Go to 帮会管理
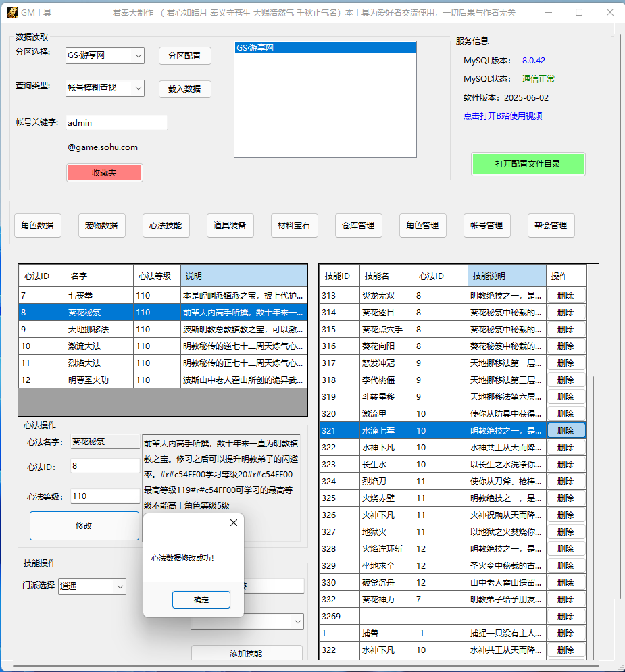Image resolution: width=625 pixels, height=672 pixels. click(551, 226)
